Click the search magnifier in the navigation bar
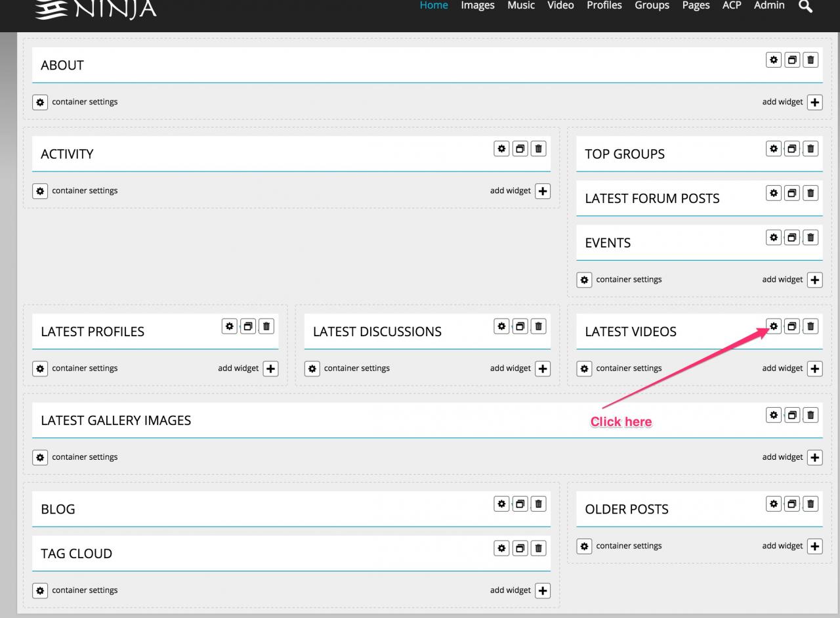Viewport: 840px width, 618px height. point(805,6)
